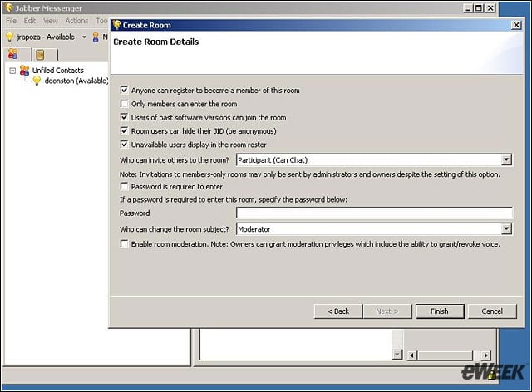This screenshot has width=532, height=392.
Task: Open the Actions menu in Jabber Messenger
Action: tap(76, 21)
